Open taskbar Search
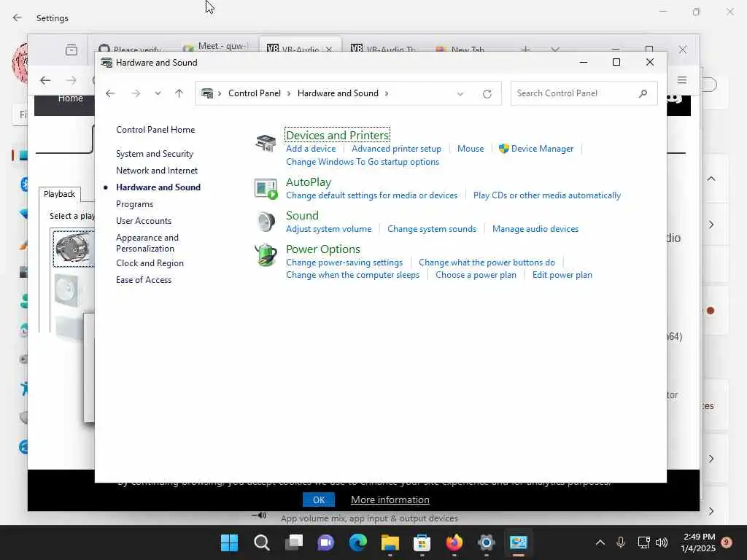Screen dimensions: 747x560 coord(262,542)
